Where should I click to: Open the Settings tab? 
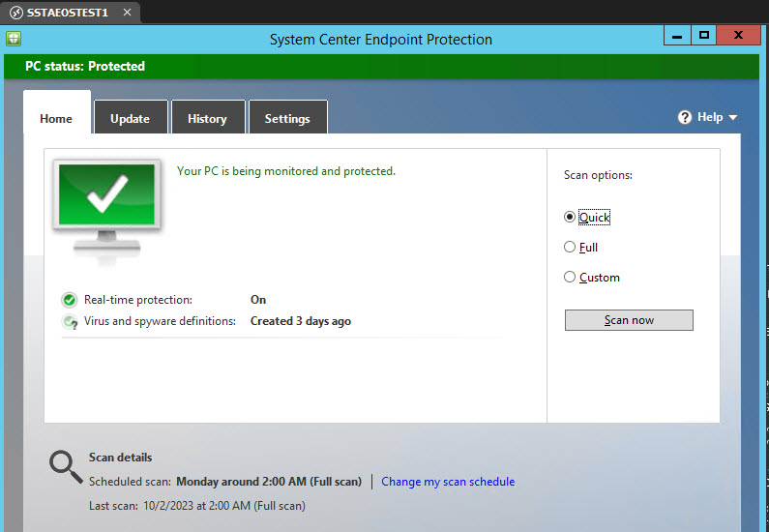tap(288, 117)
